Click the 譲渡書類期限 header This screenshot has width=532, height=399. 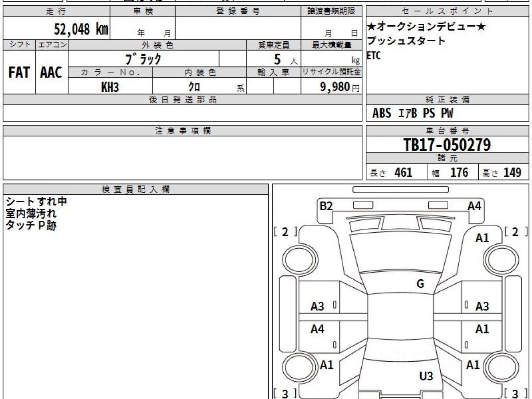coord(331,12)
